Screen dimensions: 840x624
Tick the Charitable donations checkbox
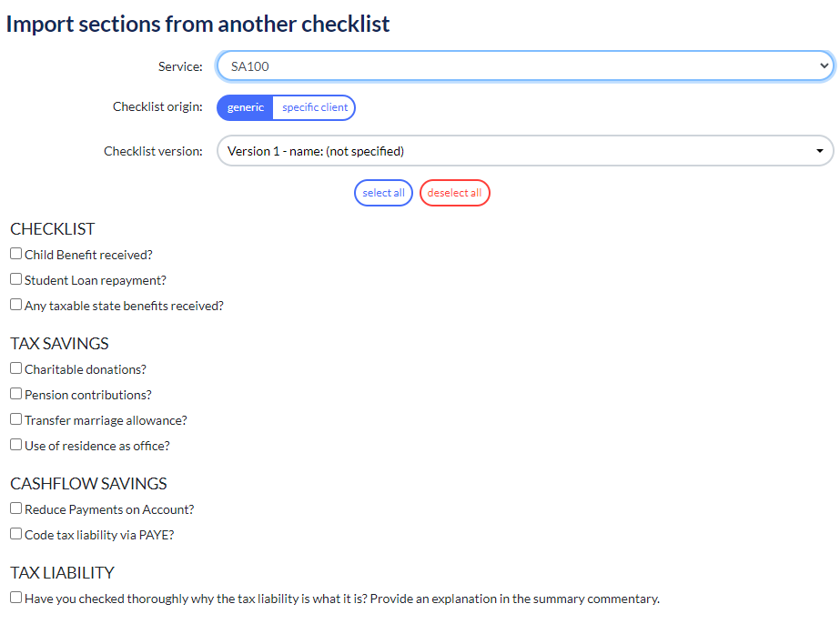click(x=16, y=368)
